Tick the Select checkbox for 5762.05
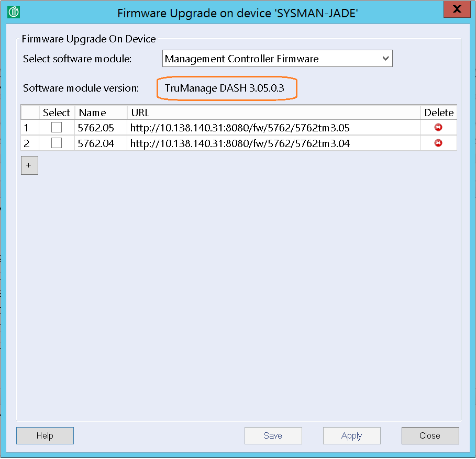Viewport: 476px width, 459px height. tap(57, 127)
